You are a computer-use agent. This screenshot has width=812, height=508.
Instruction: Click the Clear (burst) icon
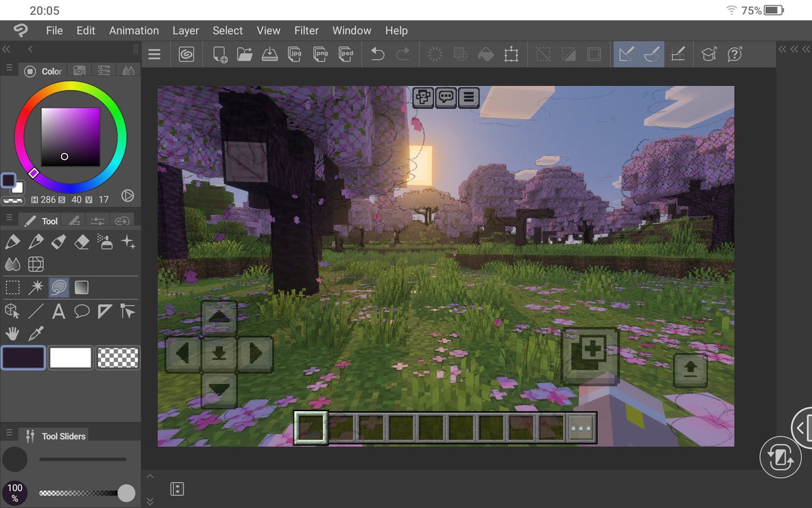(435, 54)
